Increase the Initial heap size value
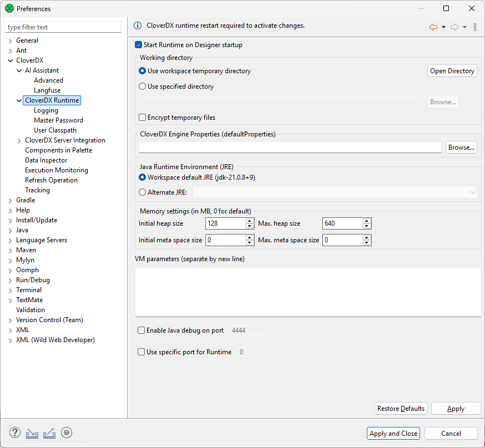The image size is (485, 448). pos(250,221)
